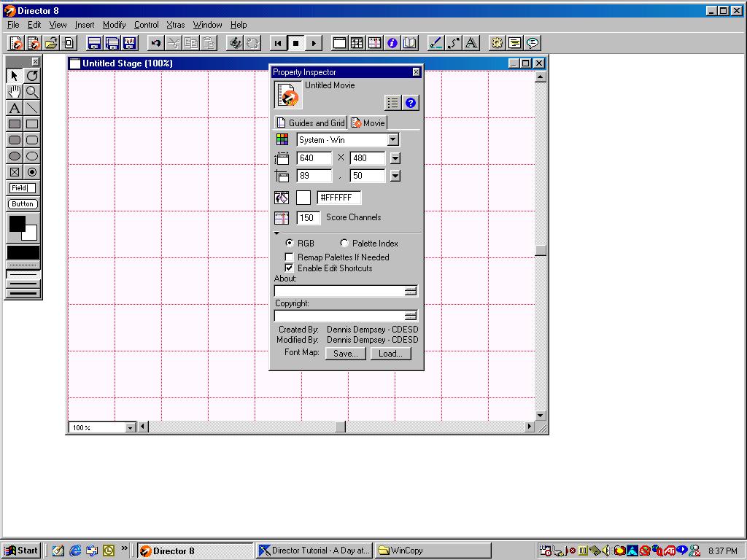Open the Vector Shape window icon

[454, 43]
